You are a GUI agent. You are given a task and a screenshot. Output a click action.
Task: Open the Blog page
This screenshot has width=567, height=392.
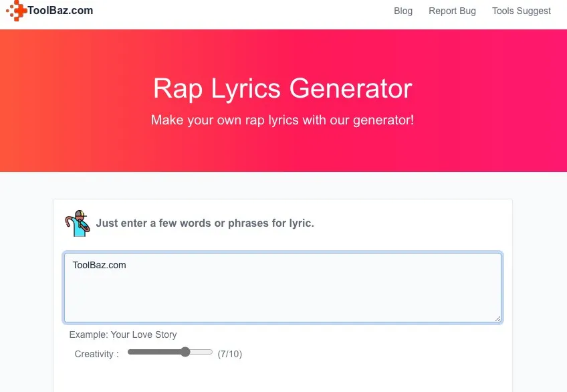(x=403, y=11)
